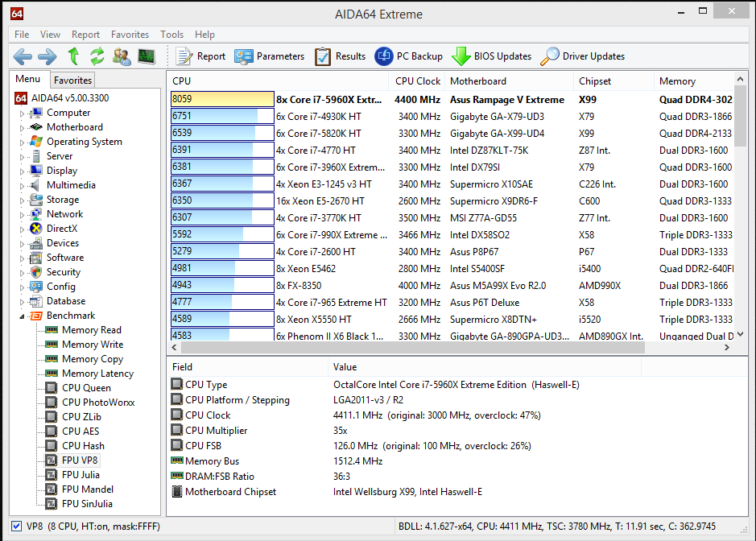756x541 pixels.
Task: Expand the Storage tree node
Action: [22, 200]
